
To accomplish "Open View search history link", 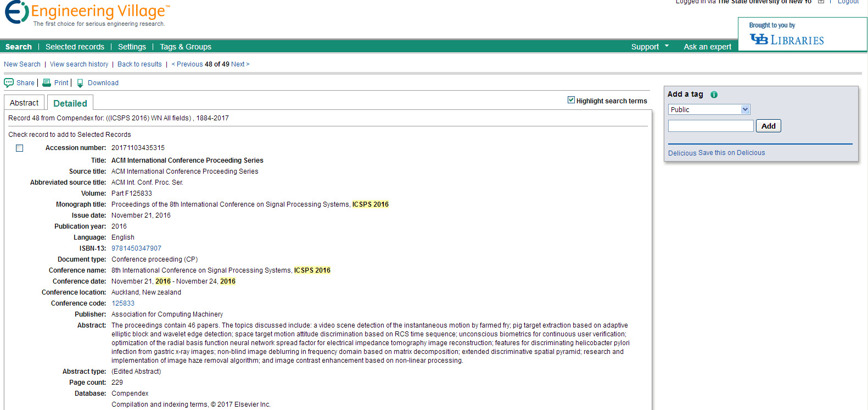I will pos(79,64).
